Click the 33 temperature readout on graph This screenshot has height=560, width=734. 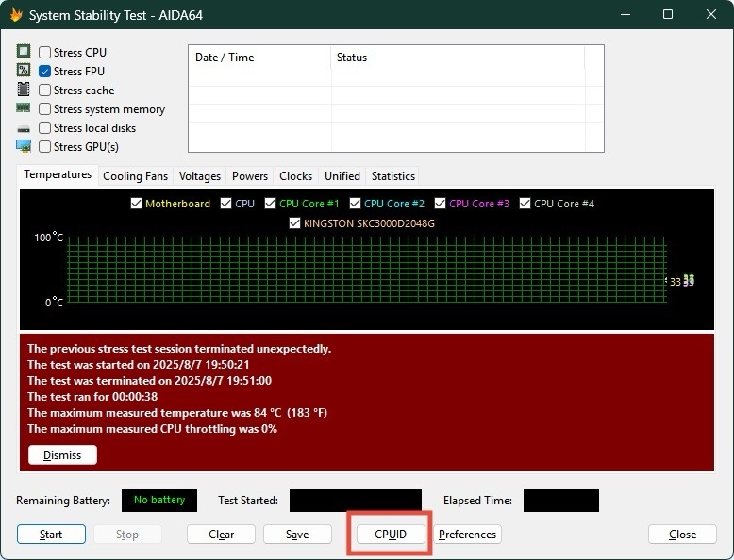(x=675, y=282)
